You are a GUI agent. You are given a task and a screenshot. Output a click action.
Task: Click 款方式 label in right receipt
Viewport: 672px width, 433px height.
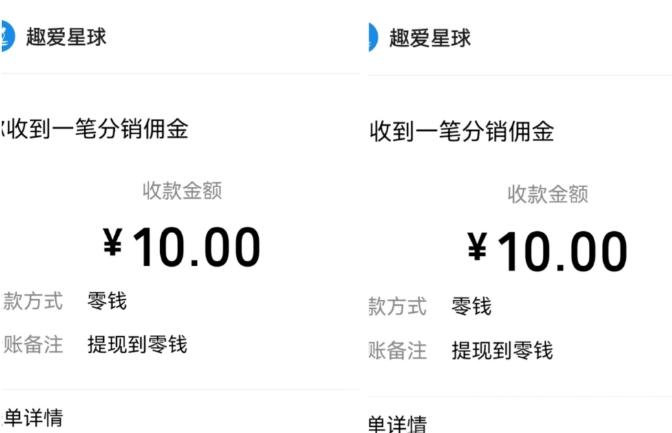[x=397, y=307]
